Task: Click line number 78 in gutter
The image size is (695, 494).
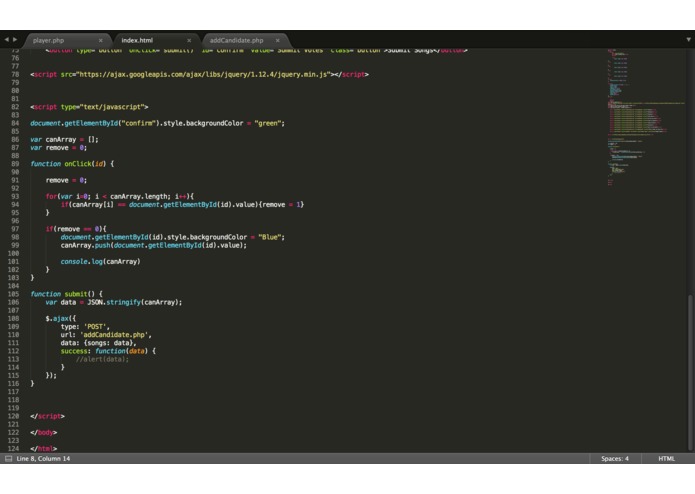Action: pos(15,74)
